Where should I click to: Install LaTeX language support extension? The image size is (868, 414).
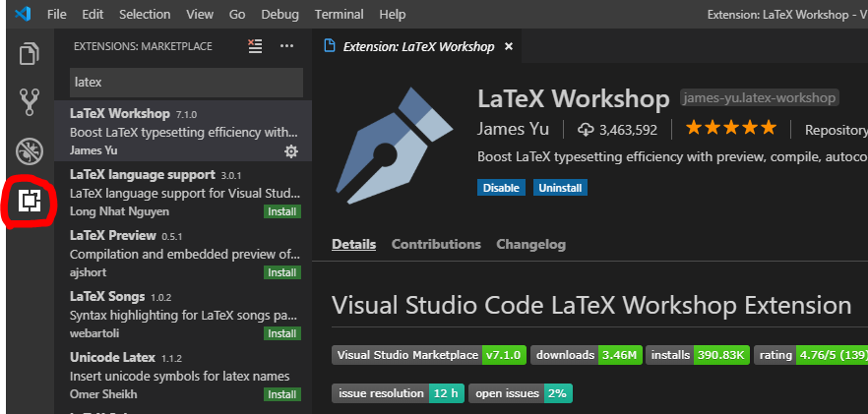coord(282,211)
